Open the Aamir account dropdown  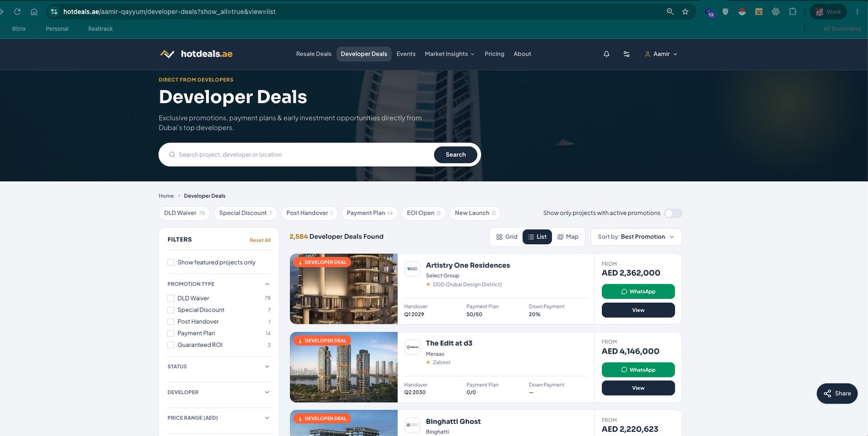coord(661,54)
